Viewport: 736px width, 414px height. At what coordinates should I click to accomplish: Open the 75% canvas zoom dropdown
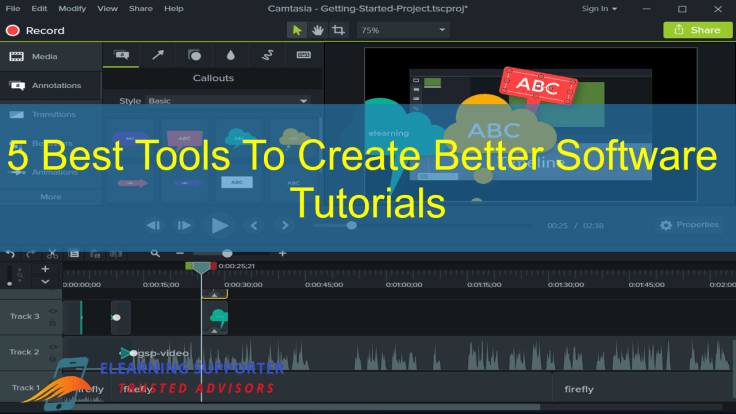403,31
